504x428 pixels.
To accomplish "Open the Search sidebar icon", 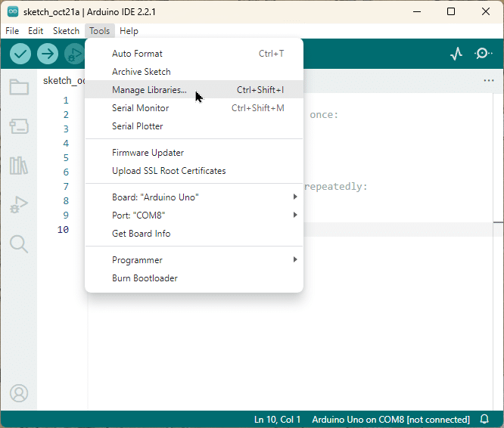I will 19,244.
